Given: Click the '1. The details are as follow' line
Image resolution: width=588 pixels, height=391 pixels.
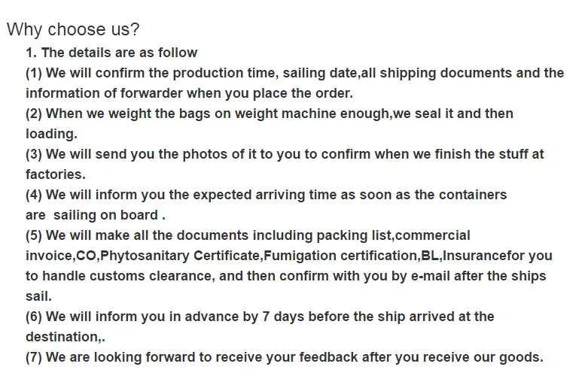Looking at the screenshot, I should [x=111, y=53].
